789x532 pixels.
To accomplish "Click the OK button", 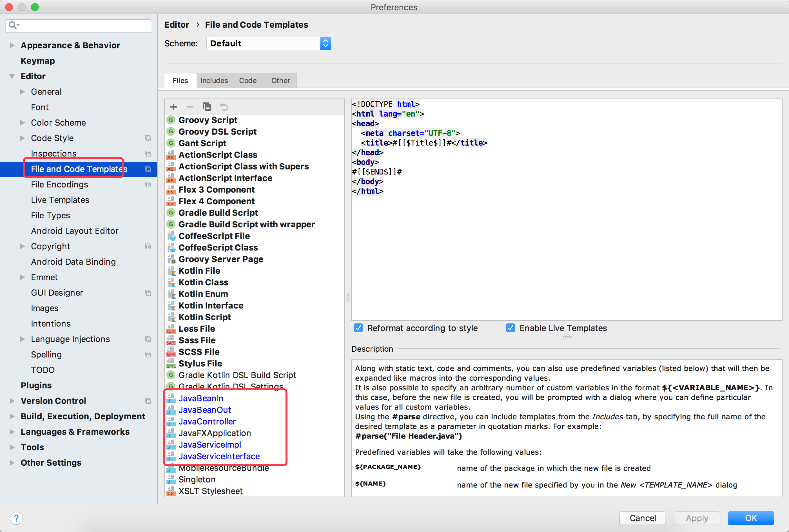I will tap(751, 518).
